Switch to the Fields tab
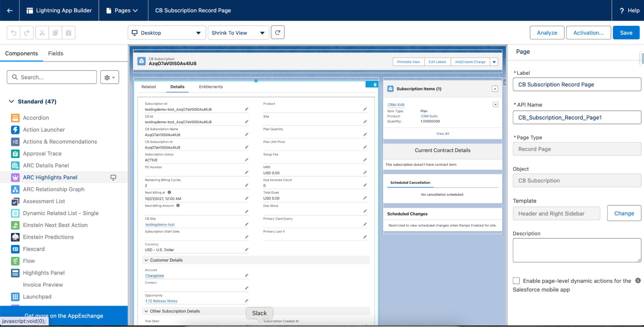The height and width of the screenshot is (327, 644). (x=55, y=53)
